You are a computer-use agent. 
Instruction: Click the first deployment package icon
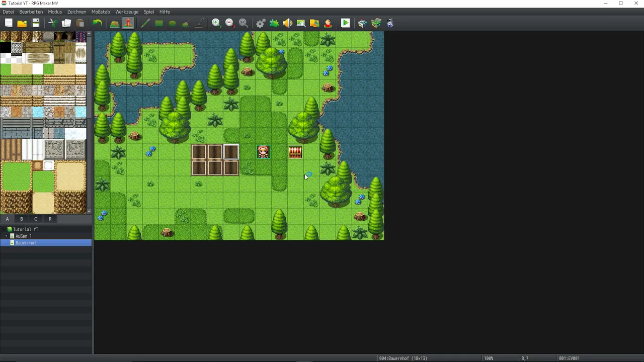[x=362, y=23]
